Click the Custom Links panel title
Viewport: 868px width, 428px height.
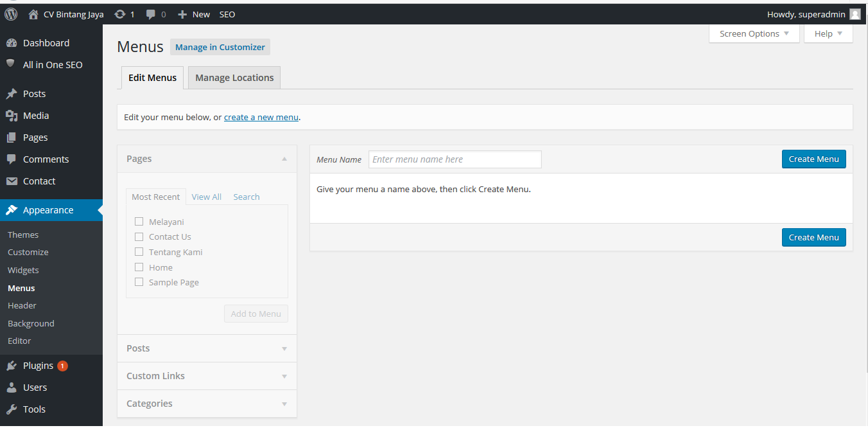click(155, 376)
